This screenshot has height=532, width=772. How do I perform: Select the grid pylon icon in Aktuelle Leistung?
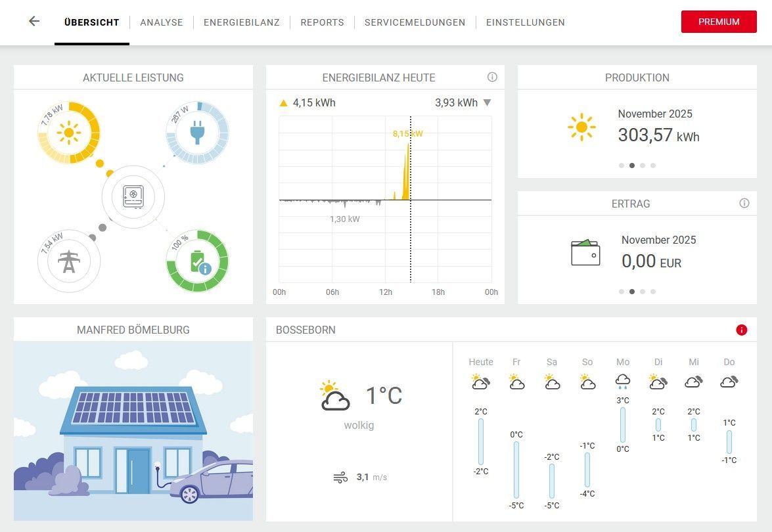(68, 260)
